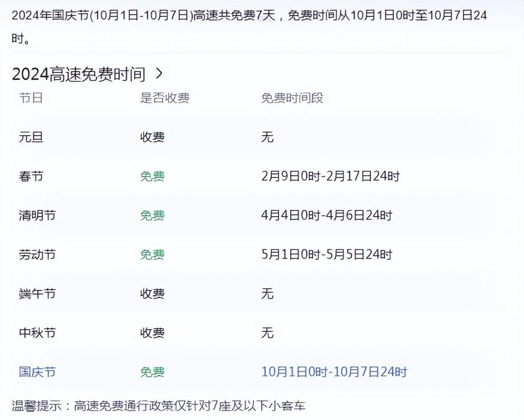This screenshot has width=524, height=420.
Task: Click the 2月9日0时-2月17日24时 time range
Action: (330, 176)
